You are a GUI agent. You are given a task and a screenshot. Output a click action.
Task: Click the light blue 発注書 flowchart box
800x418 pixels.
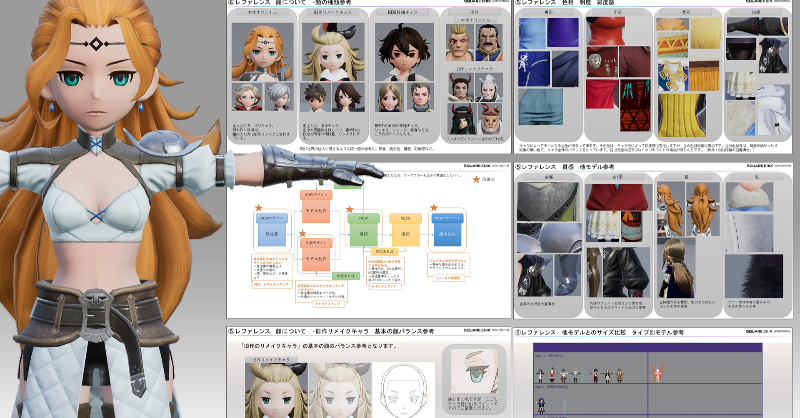(271, 230)
